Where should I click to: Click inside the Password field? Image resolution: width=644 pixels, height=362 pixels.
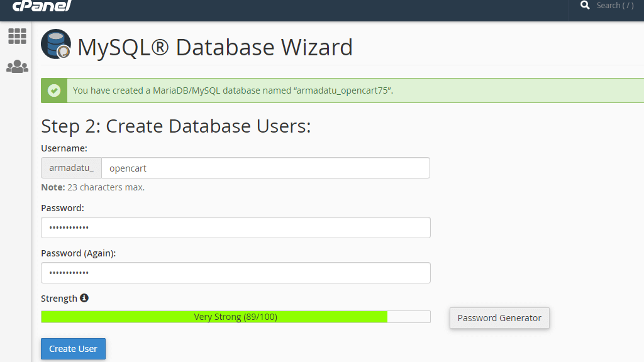(x=235, y=227)
